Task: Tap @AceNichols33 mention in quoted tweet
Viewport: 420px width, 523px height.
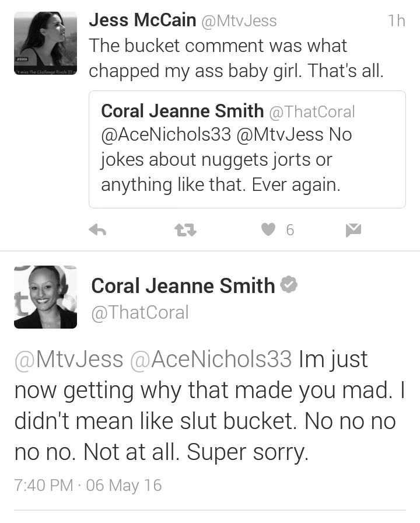Action: point(166,134)
